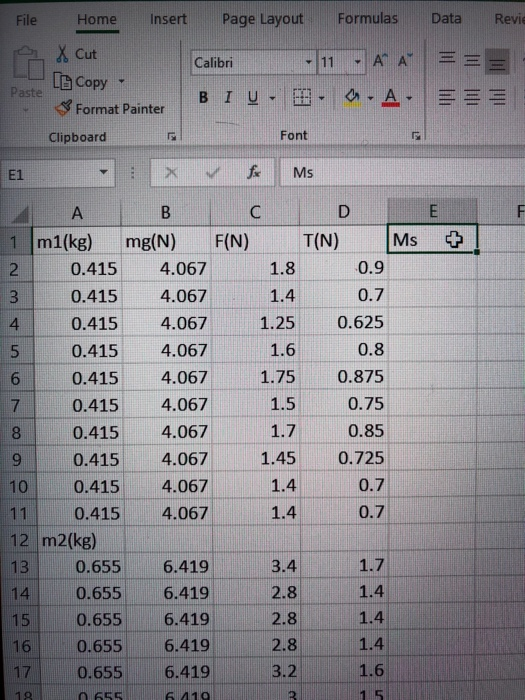
Task: Expand the Copy dropdown arrow
Action: pyautogui.click(x=121, y=81)
